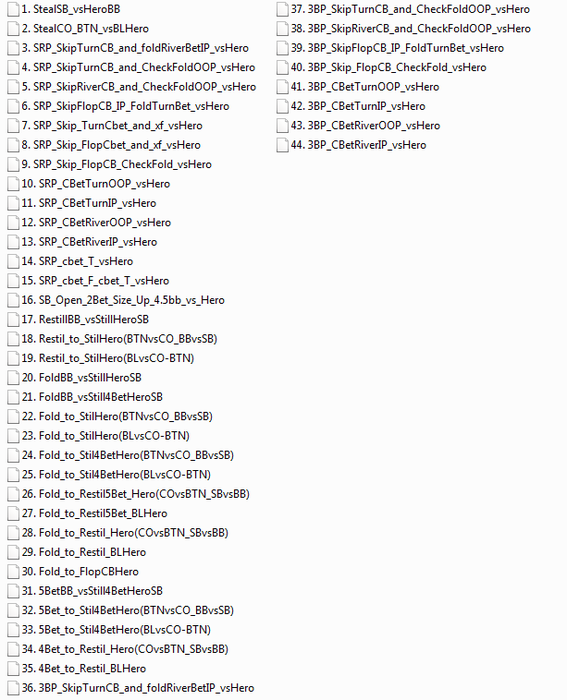Screen dimensions: 567x700
Task: Click the file icon for 1. StealSB_vsHeroBB
Action: [x=13, y=9]
